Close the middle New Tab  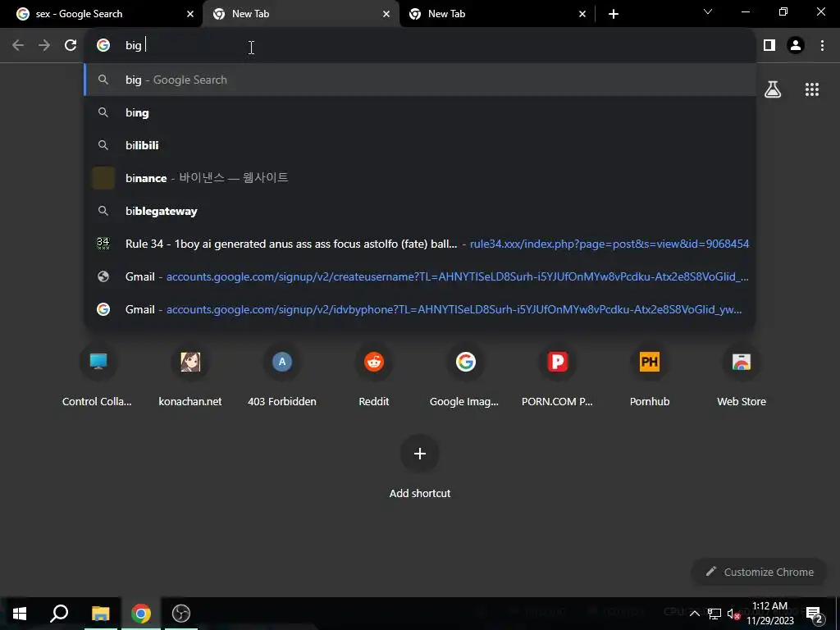pos(386,14)
